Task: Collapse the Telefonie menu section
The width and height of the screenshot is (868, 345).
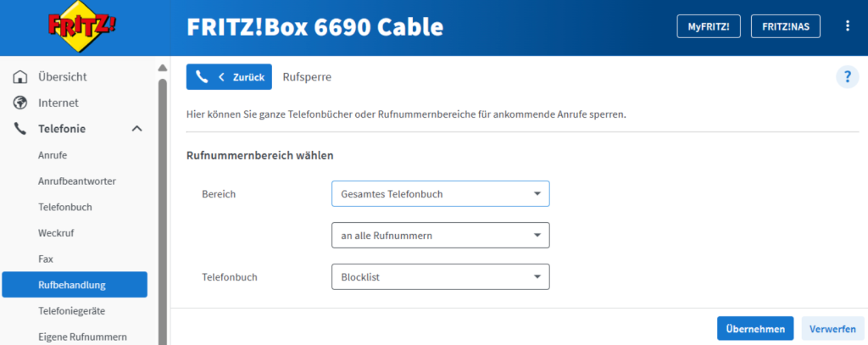Action: tap(136, 129)
